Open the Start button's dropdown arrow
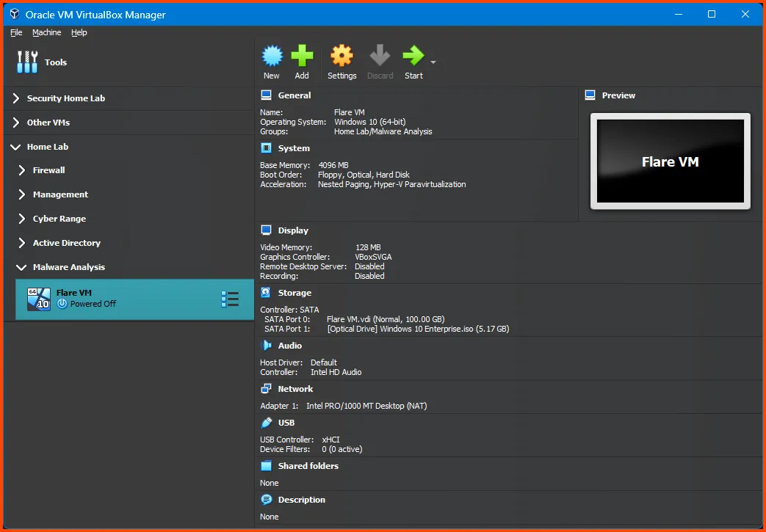 point(433,62)
